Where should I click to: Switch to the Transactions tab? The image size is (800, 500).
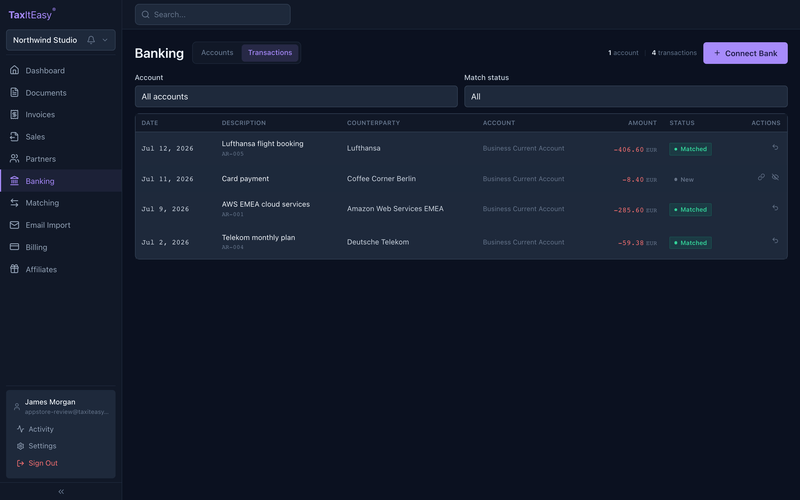[x=270, y=53]
